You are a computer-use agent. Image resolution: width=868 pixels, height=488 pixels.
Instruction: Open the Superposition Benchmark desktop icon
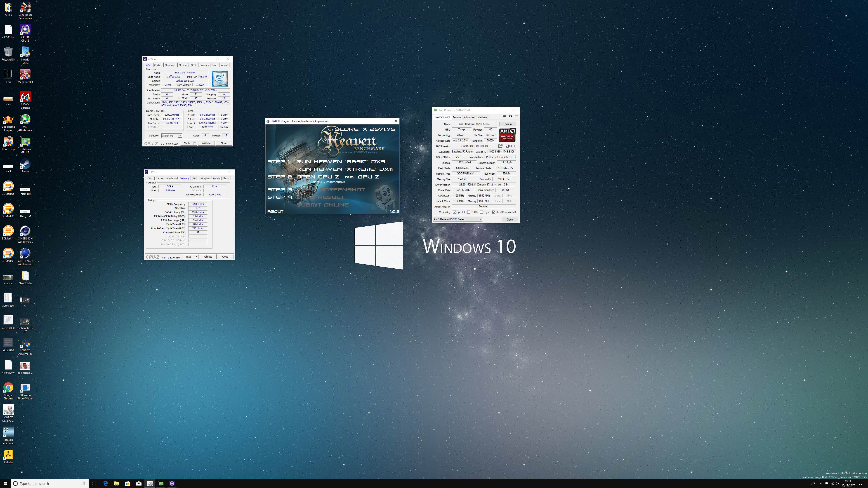[x=25, y=11]
